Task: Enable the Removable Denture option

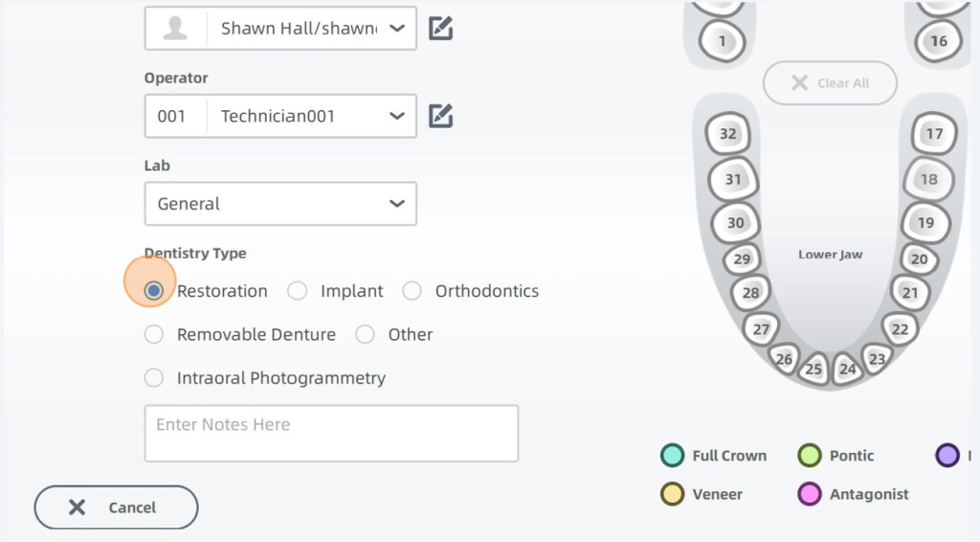Action: click(154, 335)
